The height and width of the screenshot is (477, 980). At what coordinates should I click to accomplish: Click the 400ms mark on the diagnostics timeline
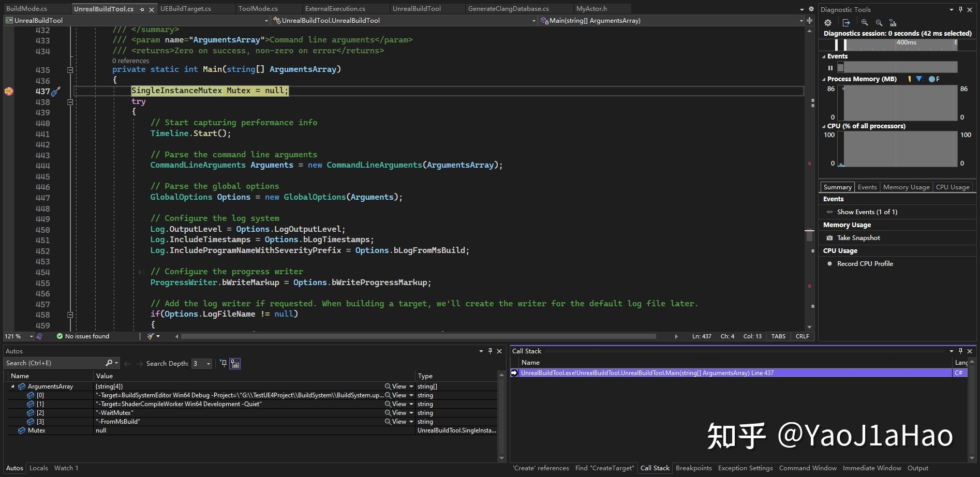tap(906, 43)
